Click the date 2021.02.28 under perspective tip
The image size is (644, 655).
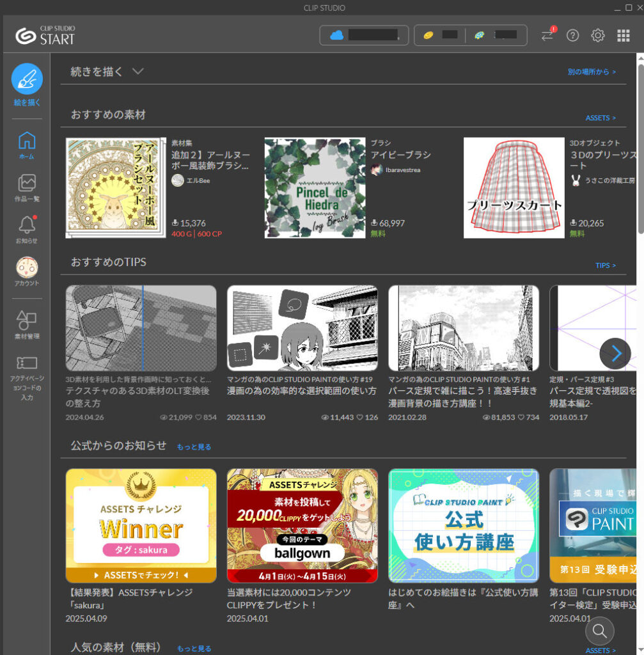(x=407, y=417)
